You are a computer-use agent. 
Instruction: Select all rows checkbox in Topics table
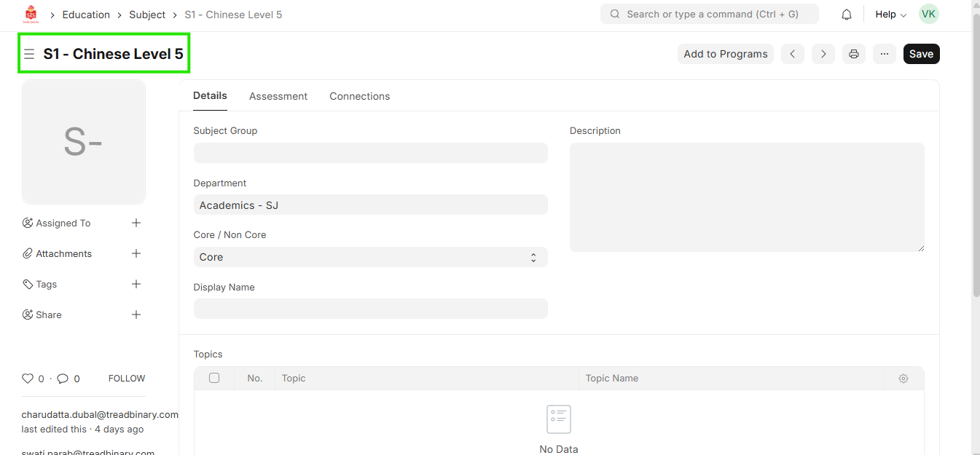[x=214, y=378]
